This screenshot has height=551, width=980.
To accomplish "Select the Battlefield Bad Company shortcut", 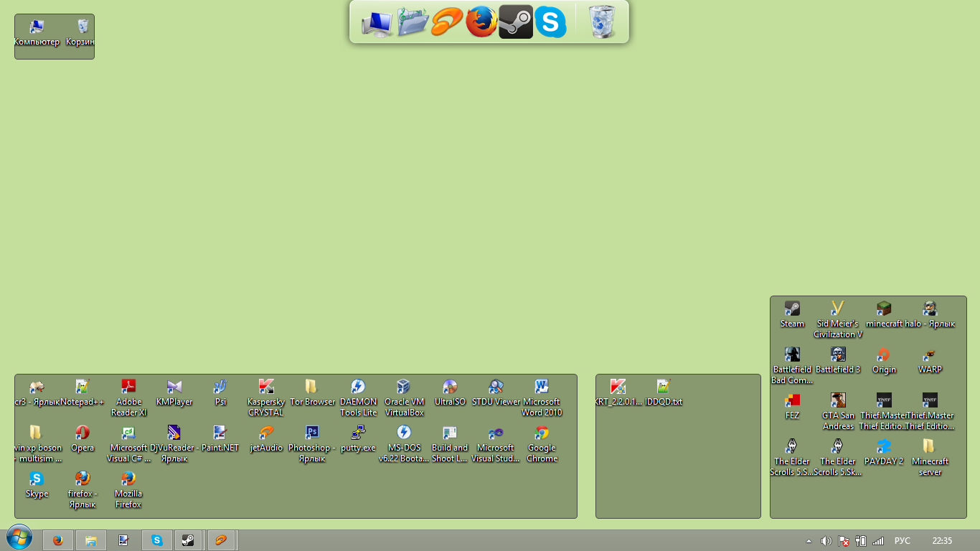I will click(x=792, y=366).
